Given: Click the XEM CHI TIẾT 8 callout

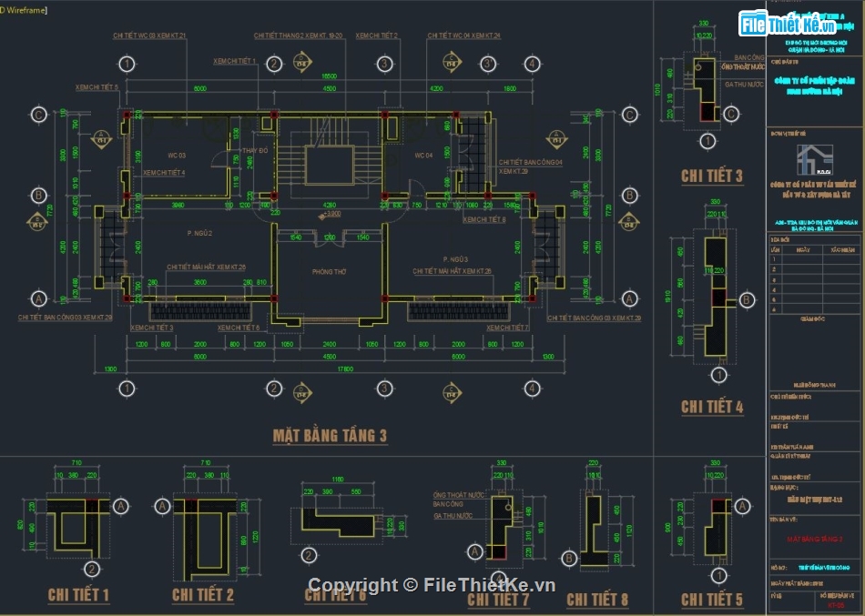Looking at the screenshot, I should click(483, 219).
